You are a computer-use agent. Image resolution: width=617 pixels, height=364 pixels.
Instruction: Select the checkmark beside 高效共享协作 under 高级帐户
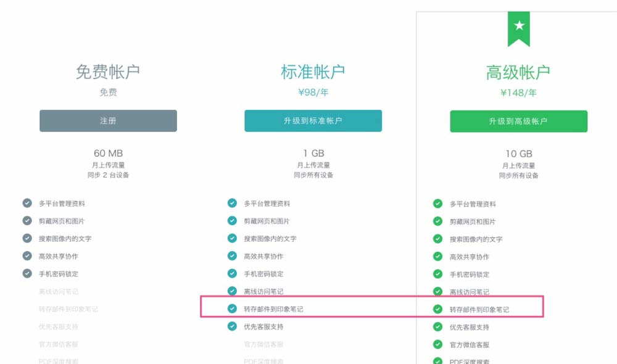437,256
